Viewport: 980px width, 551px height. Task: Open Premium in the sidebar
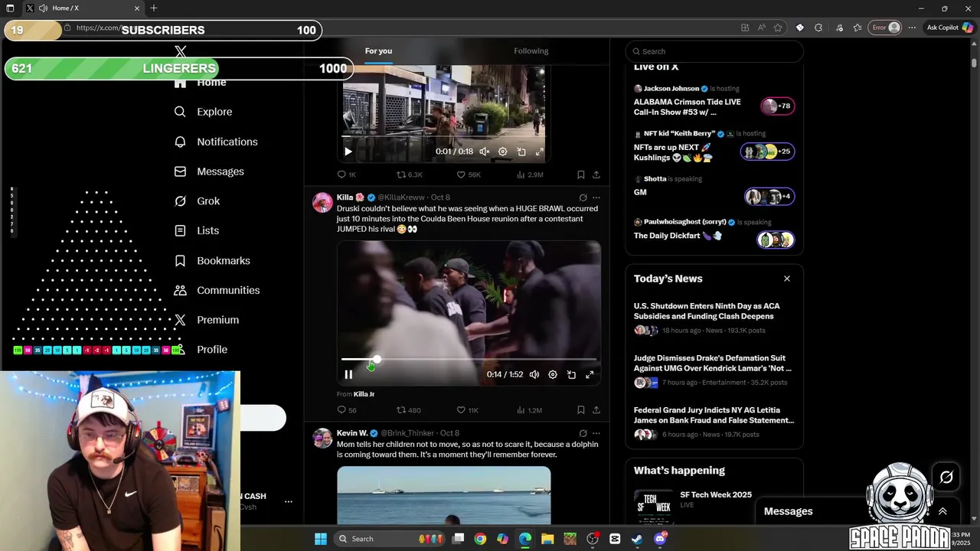(207, 320)
